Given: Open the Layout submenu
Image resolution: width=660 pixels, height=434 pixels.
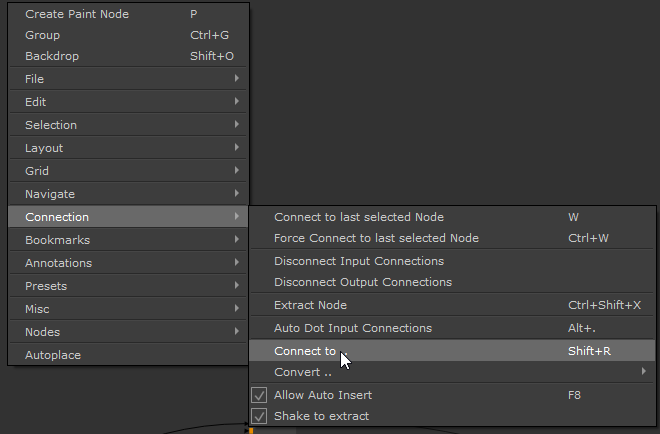Looking at the screenshot, I should [x=128, y=148].
